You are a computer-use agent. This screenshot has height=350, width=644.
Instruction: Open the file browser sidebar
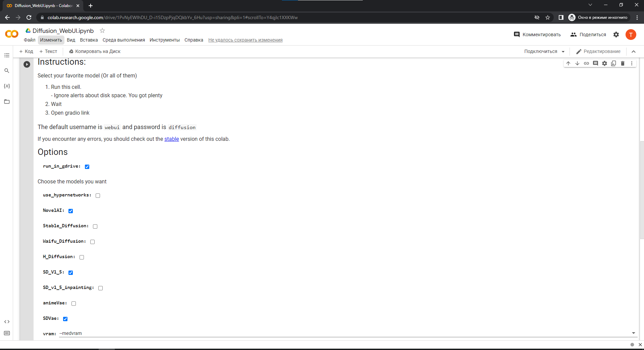click(7, 101)
